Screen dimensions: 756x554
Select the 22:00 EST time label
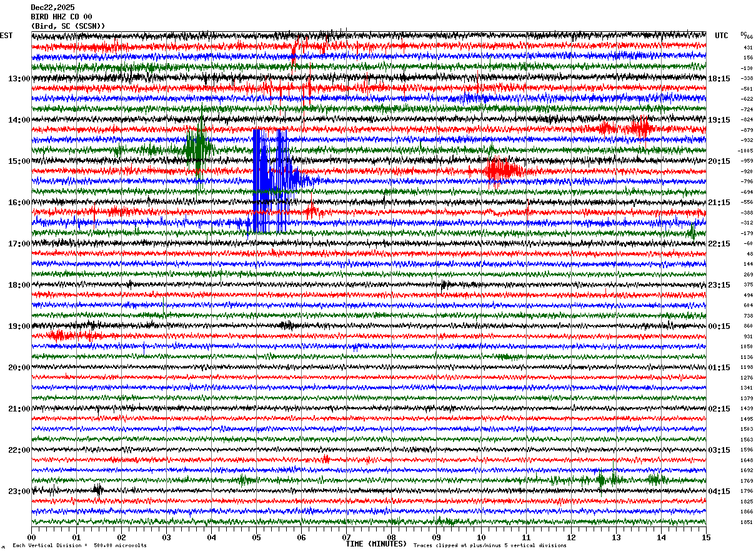19,450
